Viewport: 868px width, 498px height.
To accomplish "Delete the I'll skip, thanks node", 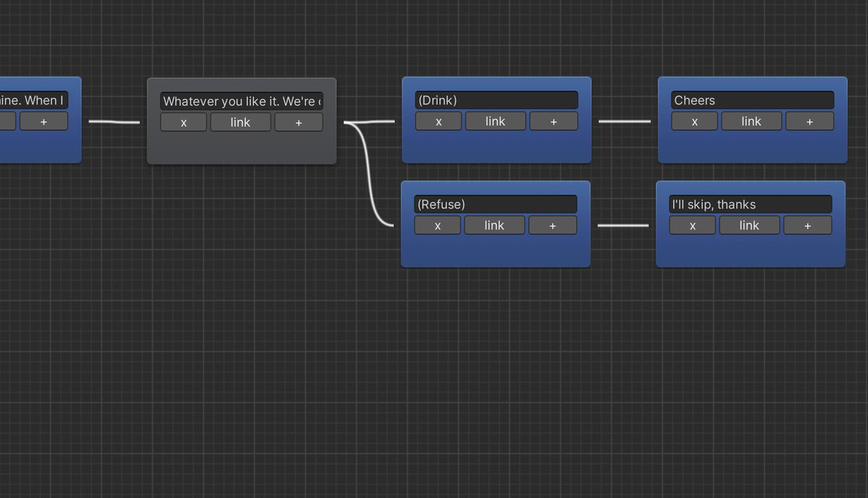I will pyautogui.click(x=692, y=225).
